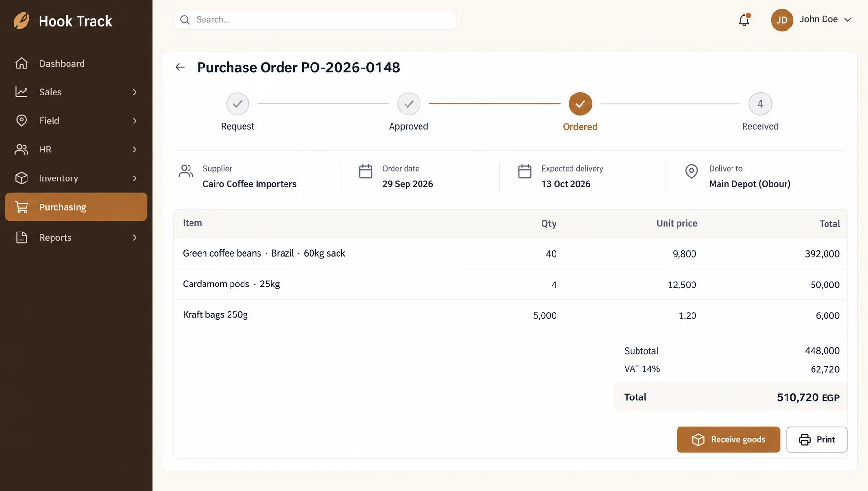Image resolution: width=868 pixels, height=491 pixels.
Task: Expand the Field menu chevron
Action: [135, 121]
